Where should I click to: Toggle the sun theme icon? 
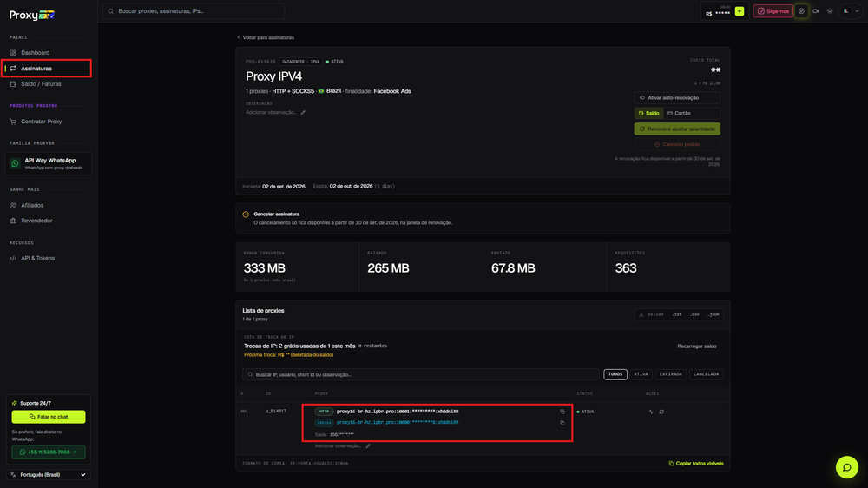click(830, 11)
